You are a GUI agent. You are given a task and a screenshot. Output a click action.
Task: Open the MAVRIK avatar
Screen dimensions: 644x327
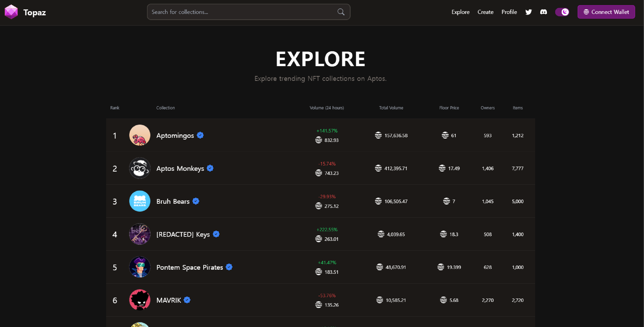[140, 300]
